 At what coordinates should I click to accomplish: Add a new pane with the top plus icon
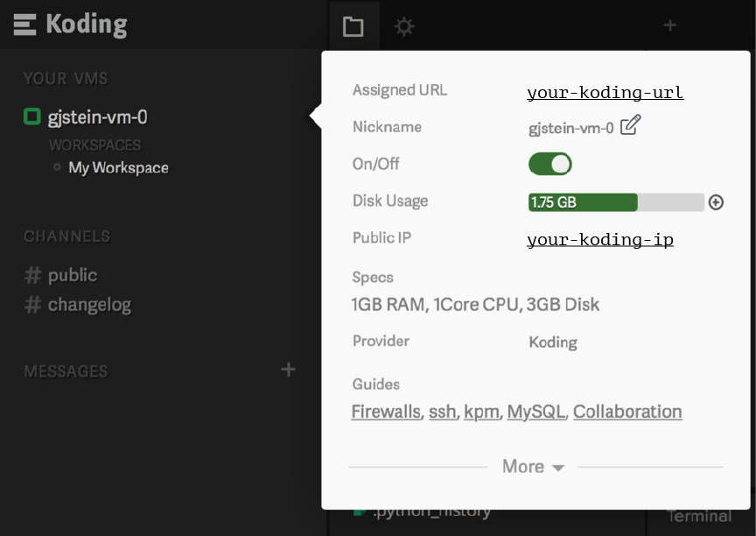click(x=669, y=25)
